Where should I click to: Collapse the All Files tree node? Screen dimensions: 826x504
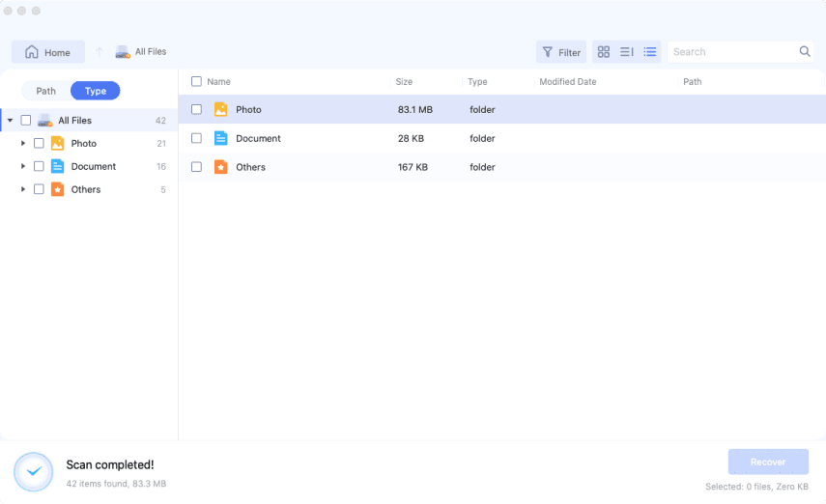coord(10,121)
